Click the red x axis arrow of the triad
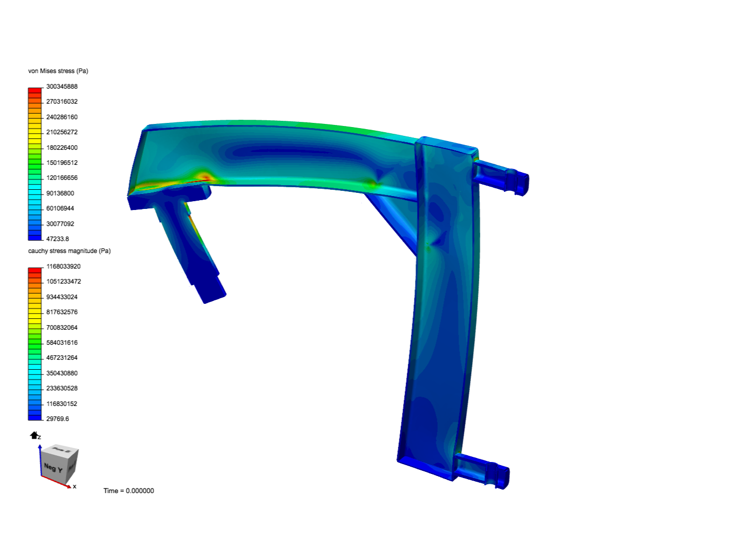The image size is (747, 560). [56, 482]
